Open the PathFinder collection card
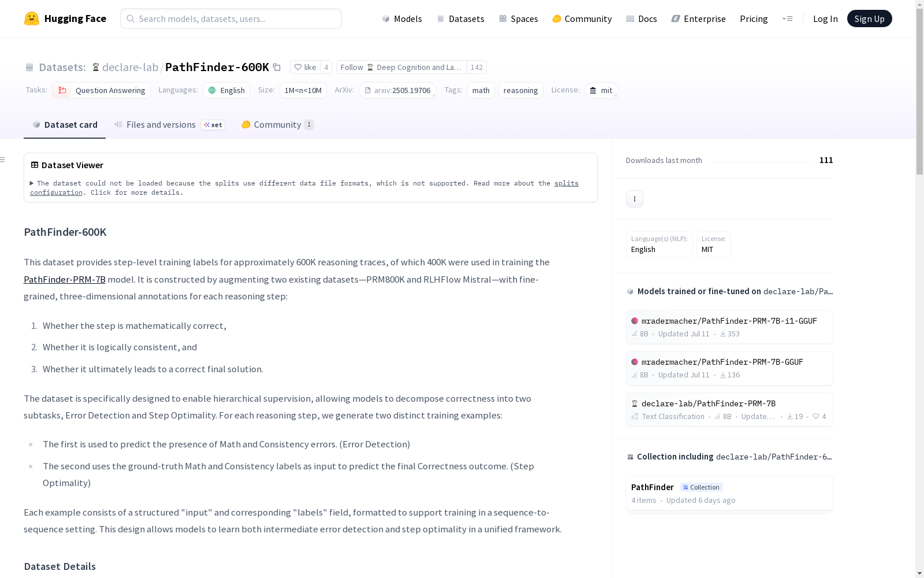The width and height of the screenshot is (924, 578). coord(729,493)
